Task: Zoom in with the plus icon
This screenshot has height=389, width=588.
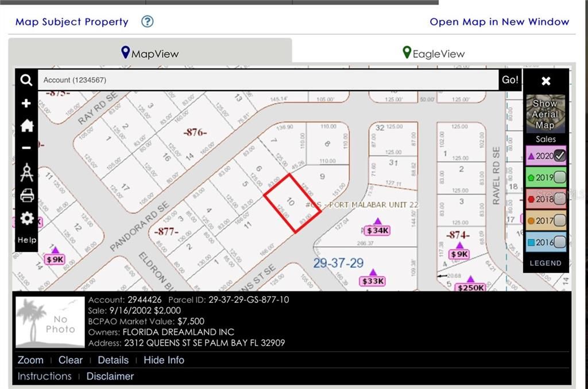Action: point(26,103)
